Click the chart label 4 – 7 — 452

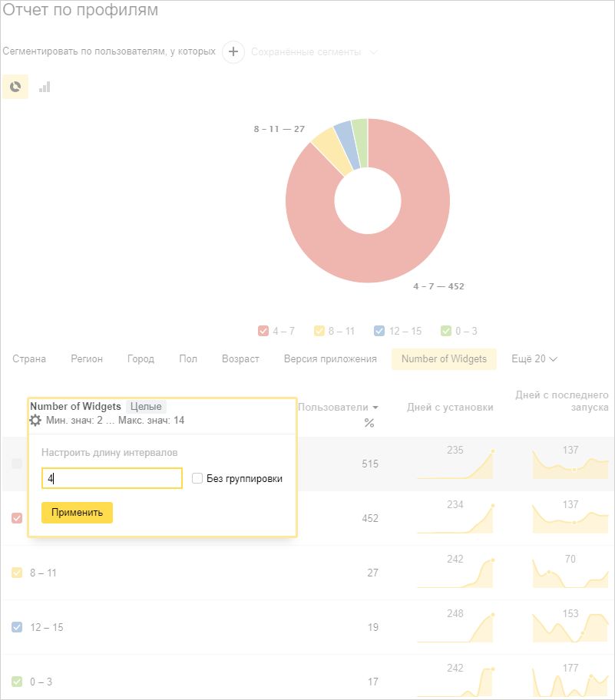pos(438,286)
